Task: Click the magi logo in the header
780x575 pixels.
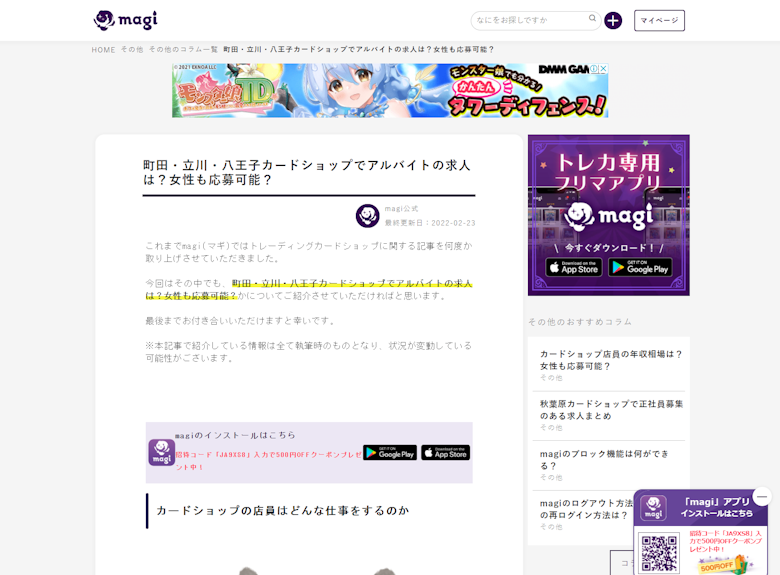Action: click(x=125, y=20)
